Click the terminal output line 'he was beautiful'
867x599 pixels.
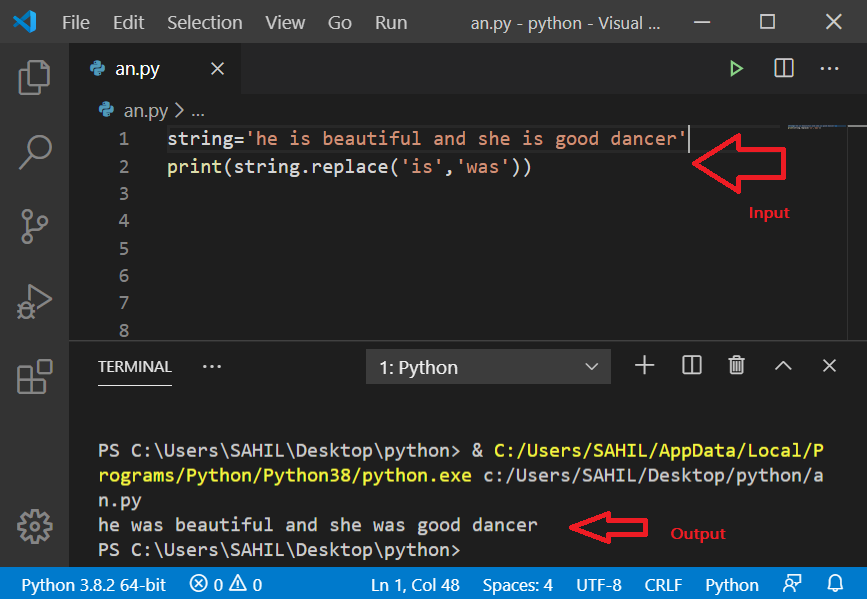tap(317, 524)
